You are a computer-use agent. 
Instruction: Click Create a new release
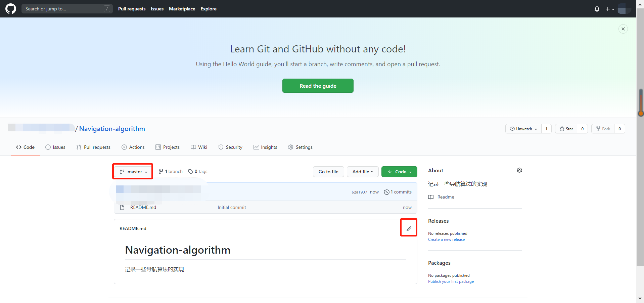click(x=446, y=240)
